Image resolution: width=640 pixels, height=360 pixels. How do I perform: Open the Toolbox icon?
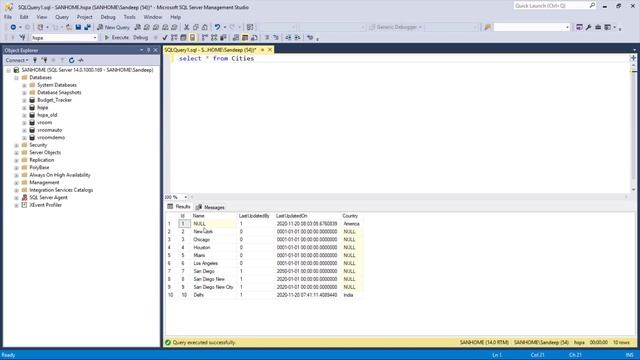pyautogui.click(x=598, y=27)
